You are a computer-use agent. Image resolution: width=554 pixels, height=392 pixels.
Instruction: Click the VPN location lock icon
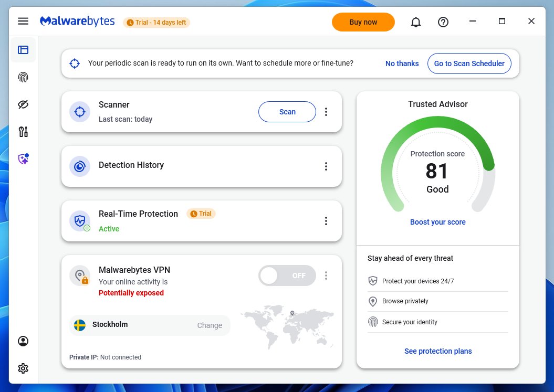point(80,276)
